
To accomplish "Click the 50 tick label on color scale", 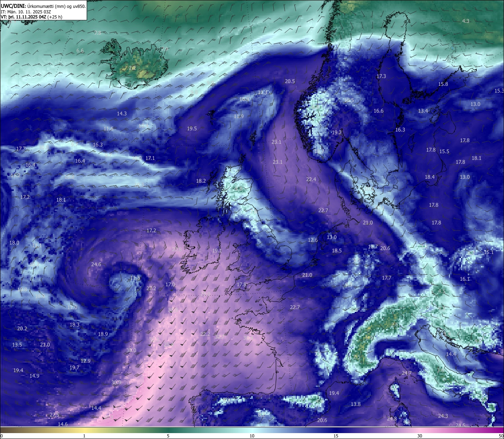I will coord(500,435).
